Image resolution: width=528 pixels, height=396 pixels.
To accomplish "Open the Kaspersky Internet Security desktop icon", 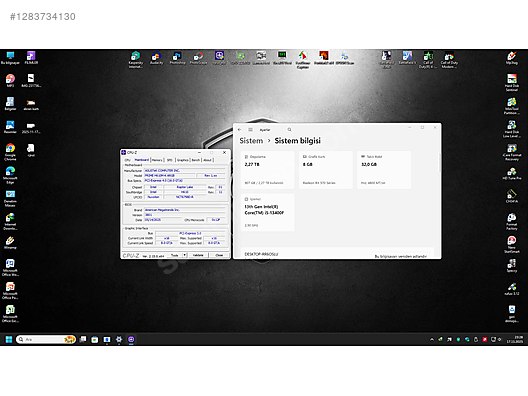I will pyautogui.click(x=135, y=60).
